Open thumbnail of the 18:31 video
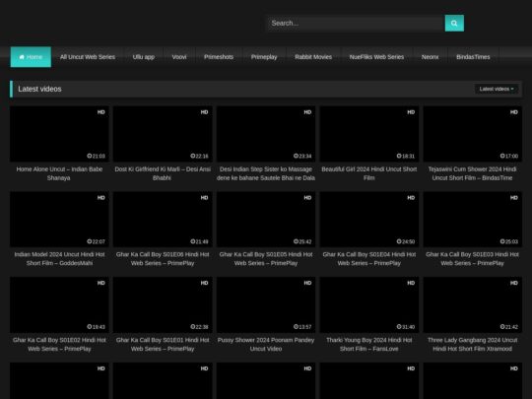The width and height of the screenshot is (532, 399). pyautogui.click(x=369, y=134)
